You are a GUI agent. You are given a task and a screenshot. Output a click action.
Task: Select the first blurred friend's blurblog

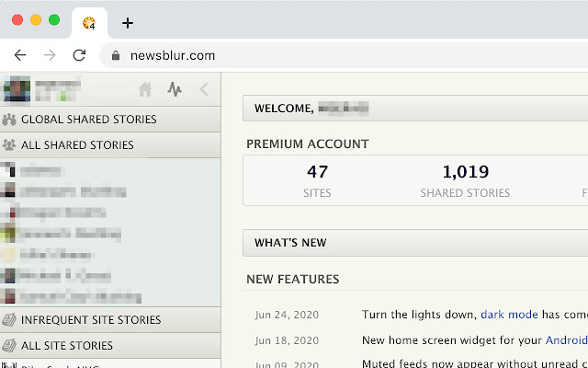[110, 171]
